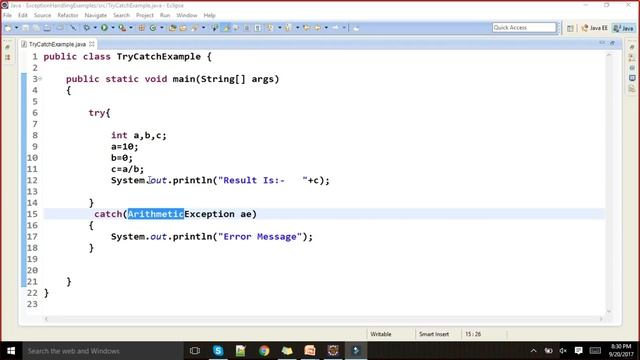Click highlighted word Arithmetic in catch clause
This screenshot has height=360, width=640.
coord(156,214)
